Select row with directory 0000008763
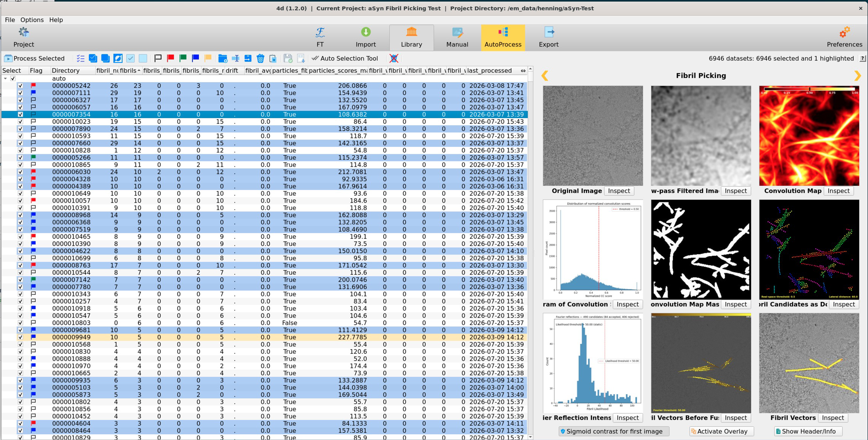 265,265
